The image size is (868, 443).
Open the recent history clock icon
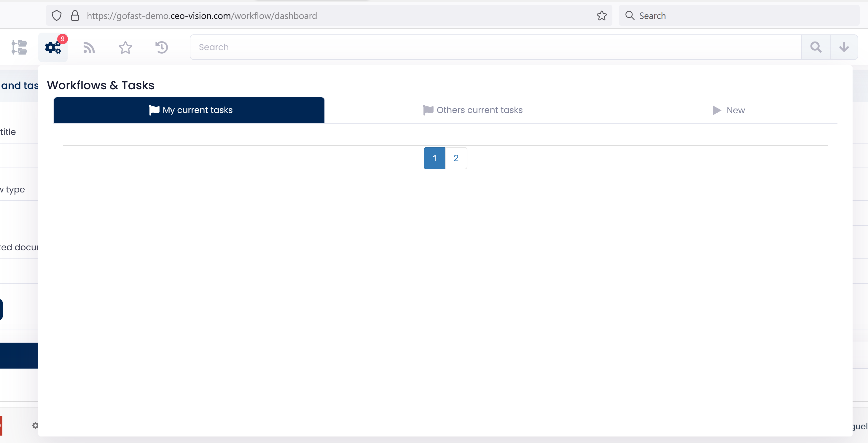162,47
